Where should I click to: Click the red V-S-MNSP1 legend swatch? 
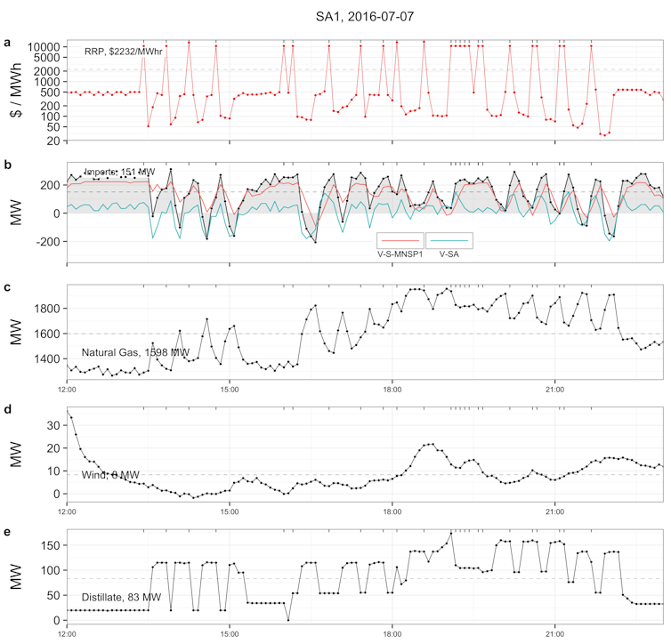coord(400,240)
